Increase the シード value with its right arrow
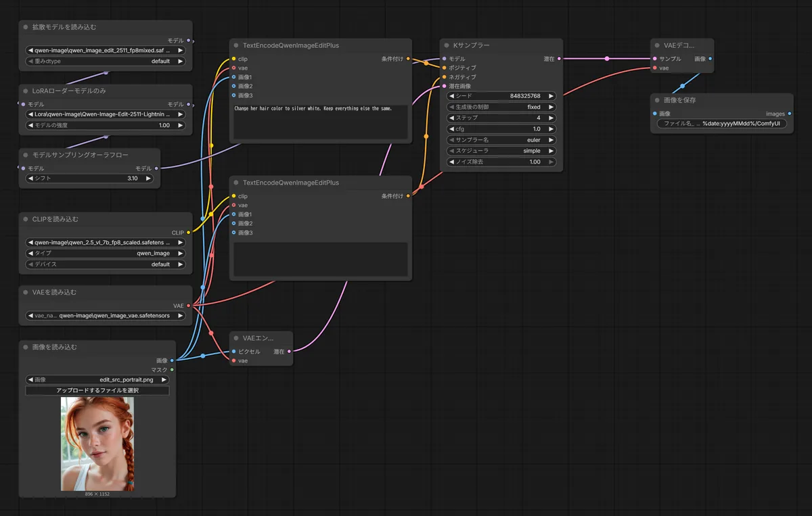The height and width of the screenshot is (516, 812). [551, 96]
